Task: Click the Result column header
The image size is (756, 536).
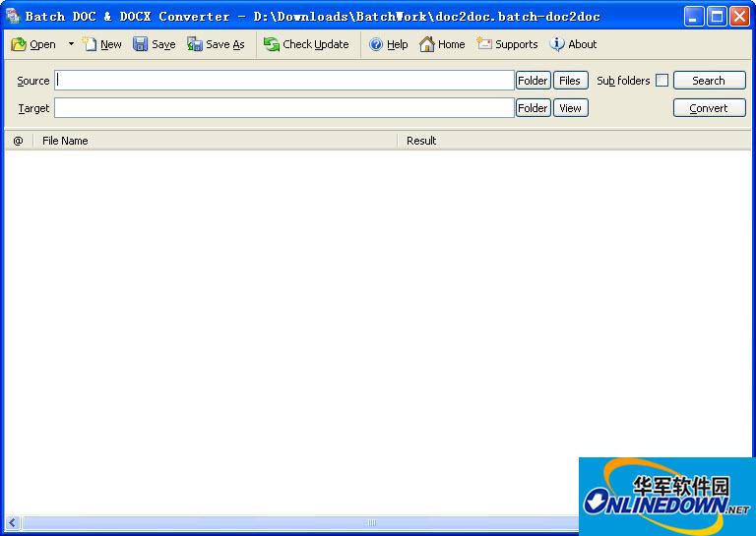Action: click(574, 141)
